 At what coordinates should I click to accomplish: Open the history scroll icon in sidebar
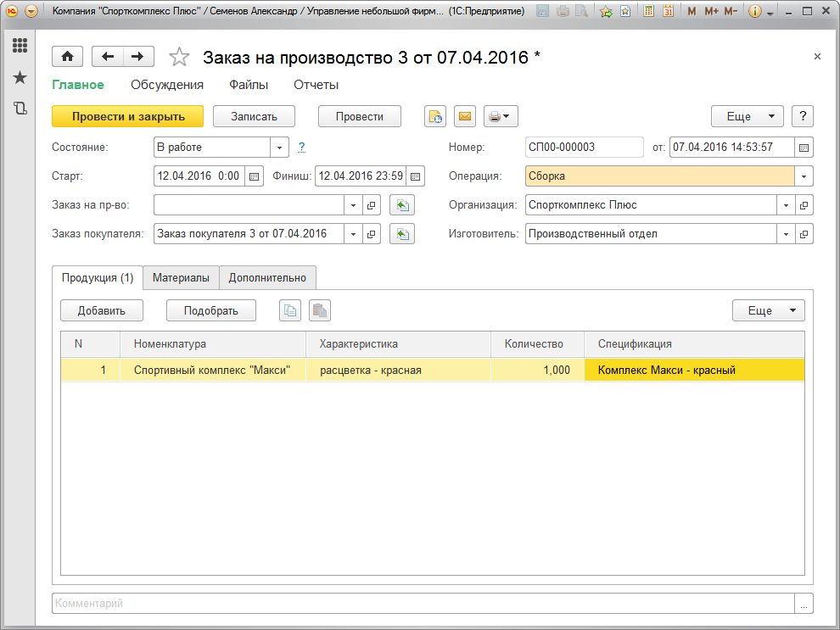20,109
